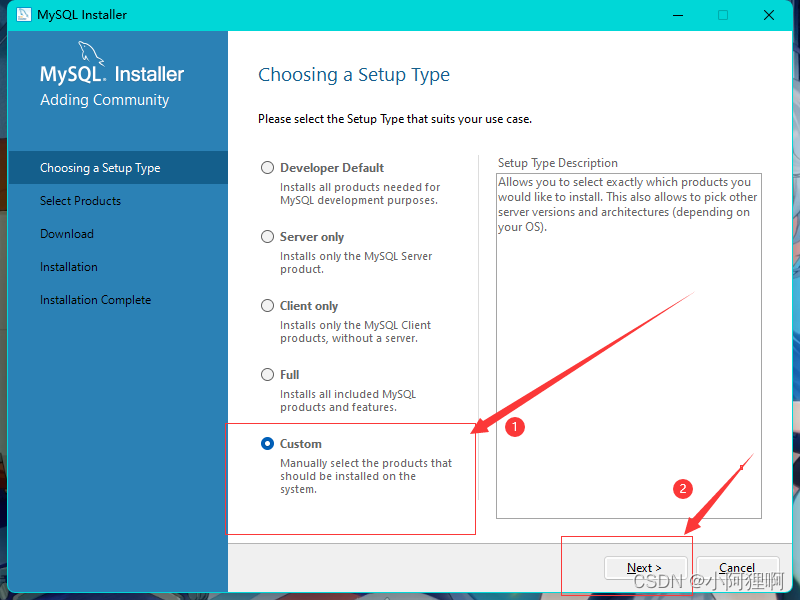The image size is (800, 600).
Task: Select the Server only radio button
Action: (x=267, y=237)
